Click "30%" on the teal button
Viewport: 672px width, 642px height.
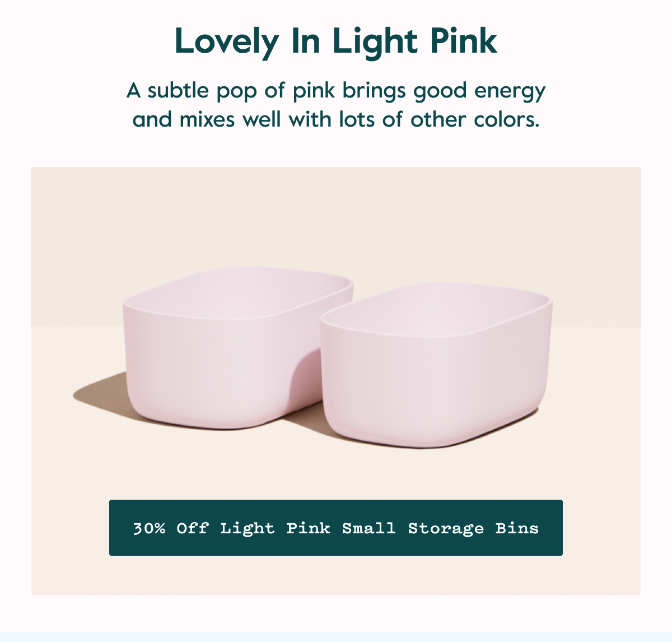click(x=149, y=528)
